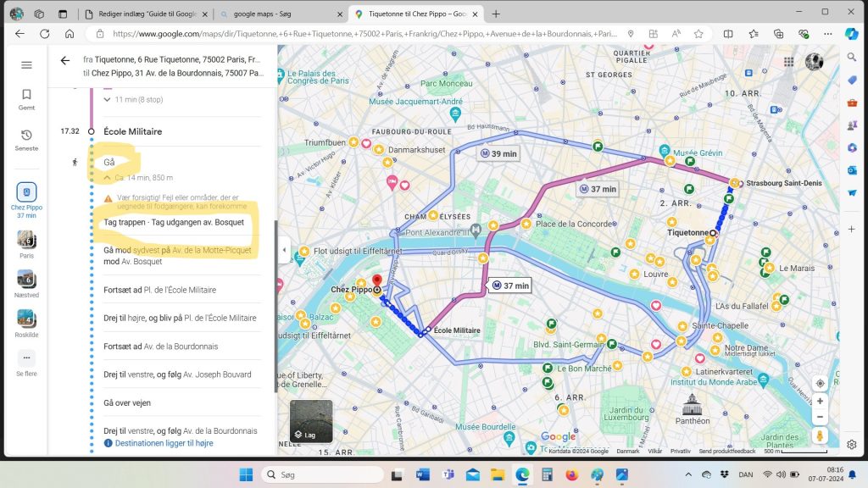Screen dimensions: 868x488
Task: Open the Google apps grid
Action: tap(788, 62)
